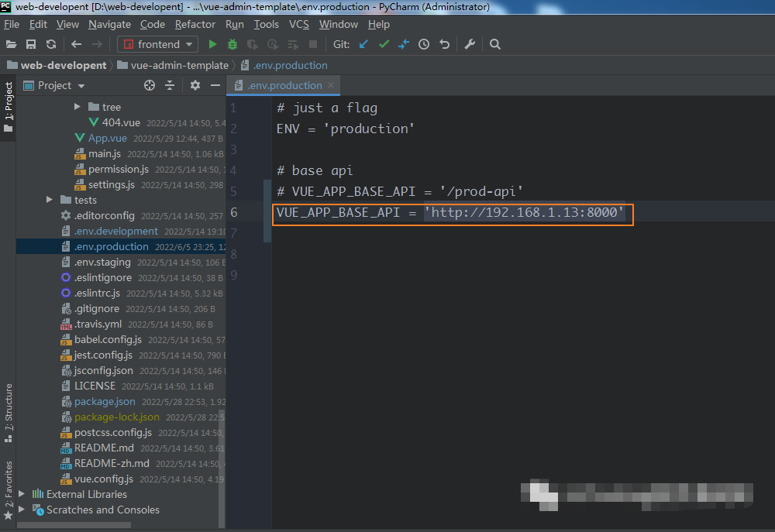The image size is (775, 532).
Task: Select .env.development file
Action: pos(115,231)
